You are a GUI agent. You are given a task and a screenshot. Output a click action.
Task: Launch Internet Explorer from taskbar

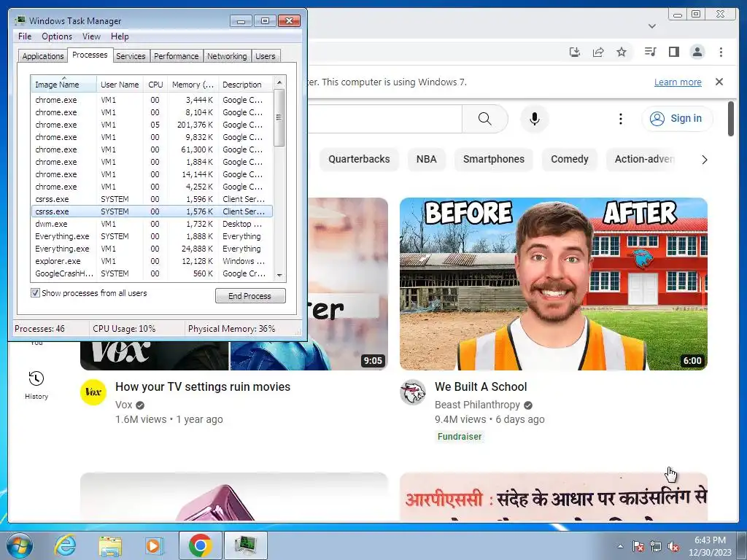coord(65,545)
